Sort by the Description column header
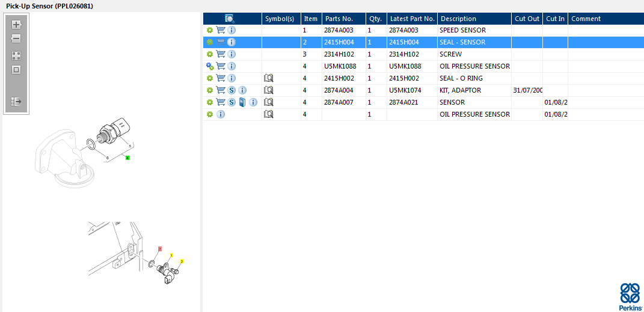The image size is (644, 312). point(475,19)
